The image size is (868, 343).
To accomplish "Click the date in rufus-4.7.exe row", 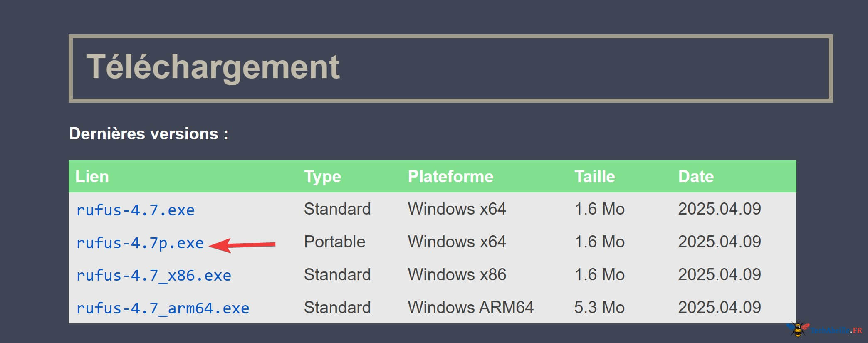I will [720, 209].
